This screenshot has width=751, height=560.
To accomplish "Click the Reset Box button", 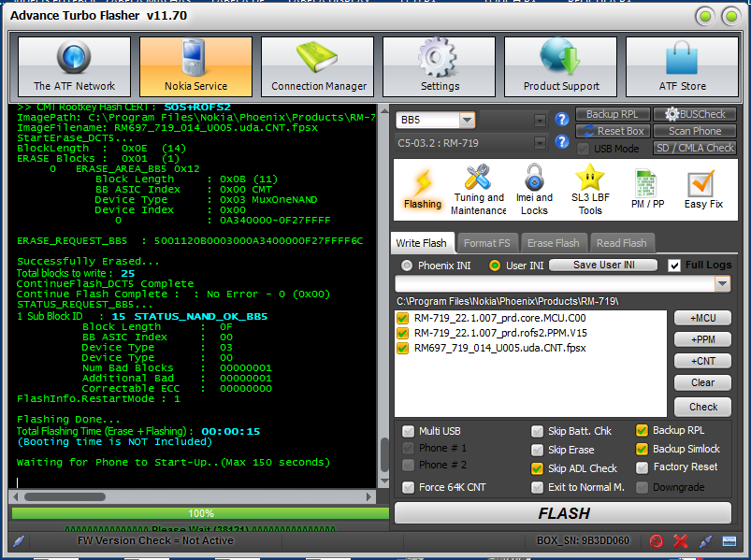I will pos(613,131).
